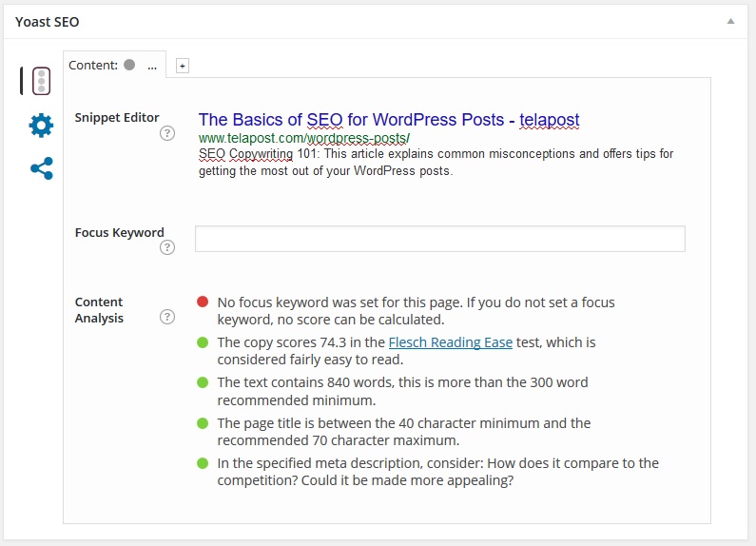Edit the snippet title about SEO basics

(x=389, y=119)
